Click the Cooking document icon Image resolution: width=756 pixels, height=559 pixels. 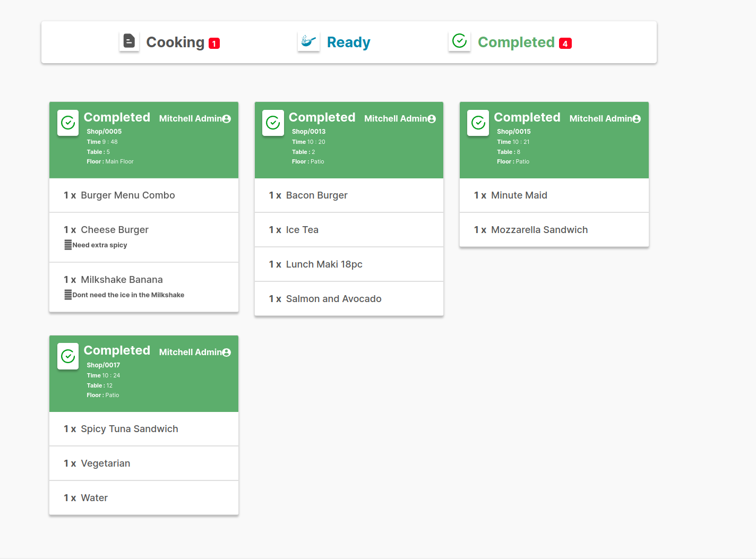129,41
